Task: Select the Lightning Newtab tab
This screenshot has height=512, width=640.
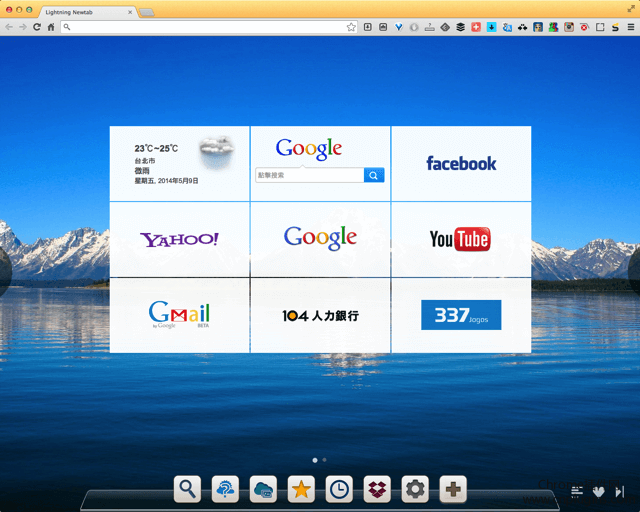Action: 87,12
